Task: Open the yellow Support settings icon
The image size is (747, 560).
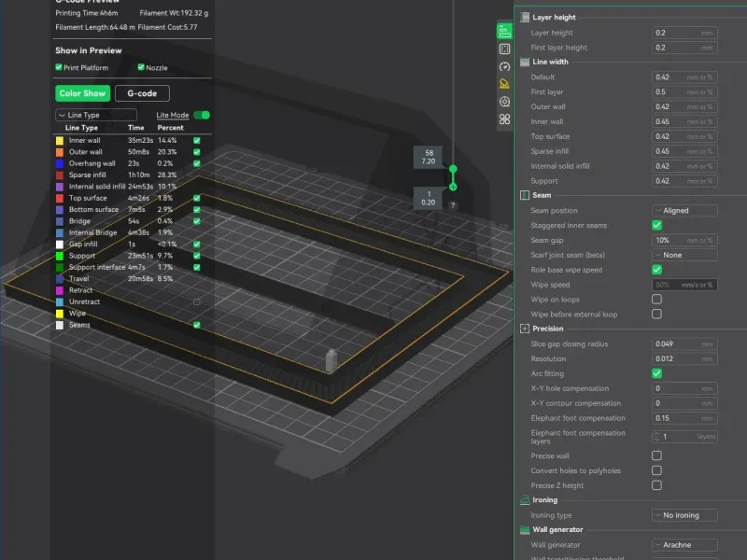Action: coord(504,84)
